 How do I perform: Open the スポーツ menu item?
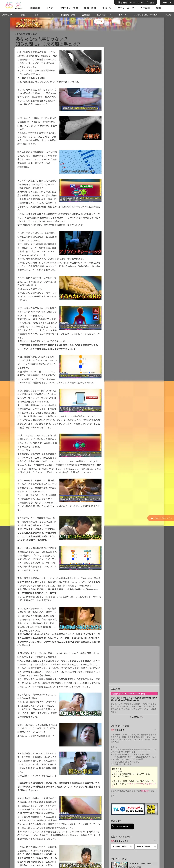click(x=107, y=8)
